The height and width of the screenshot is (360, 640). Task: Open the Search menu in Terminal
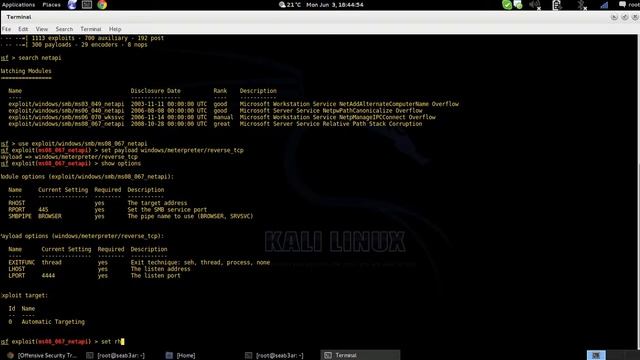(x=64, y=29)
